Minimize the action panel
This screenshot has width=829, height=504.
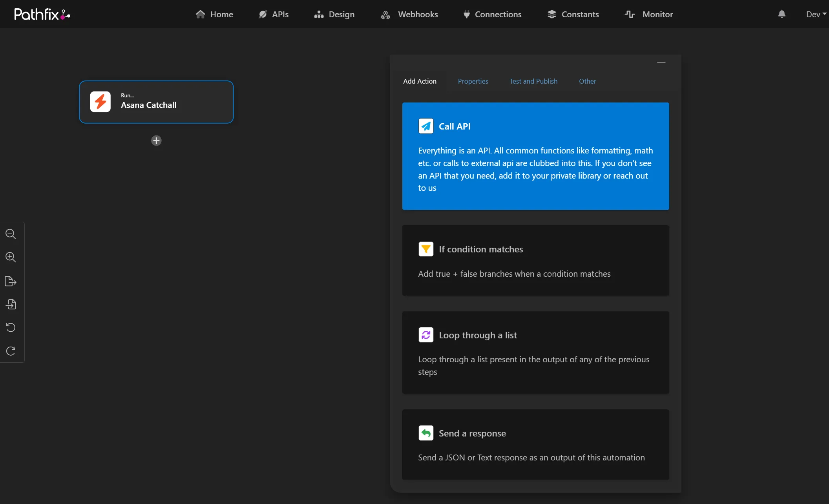click(x=661, y=62)
